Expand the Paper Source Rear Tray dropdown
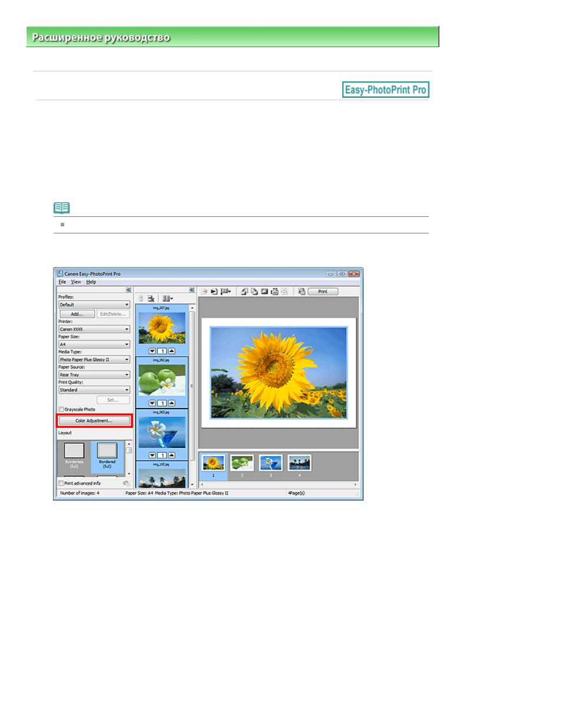562x728 pixels. click(x=94, y=375)
